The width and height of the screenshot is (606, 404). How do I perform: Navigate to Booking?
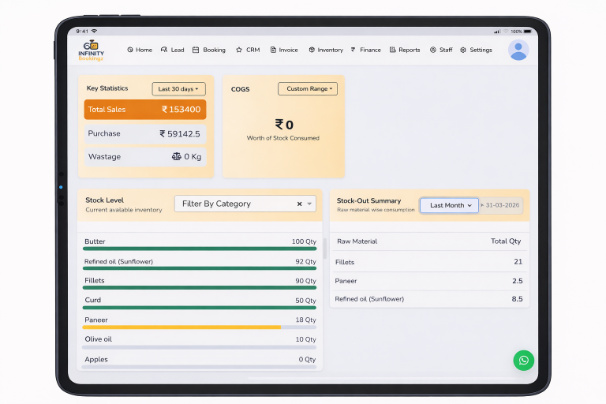click(x=209, y=50)
